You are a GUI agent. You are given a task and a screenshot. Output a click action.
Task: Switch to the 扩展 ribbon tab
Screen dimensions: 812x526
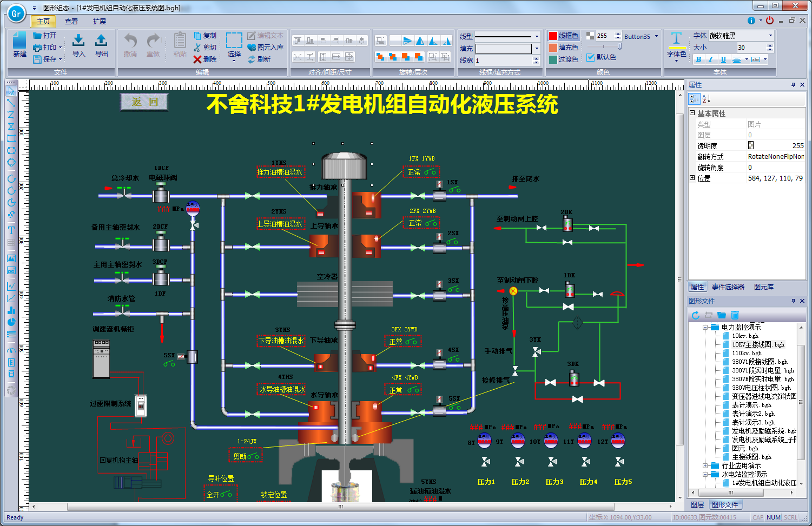100,22
